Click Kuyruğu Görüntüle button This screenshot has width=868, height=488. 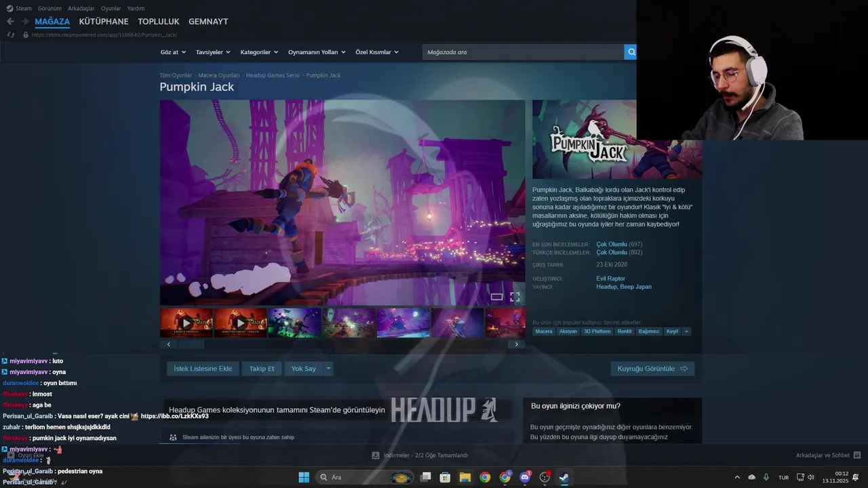tap(652, 369)
